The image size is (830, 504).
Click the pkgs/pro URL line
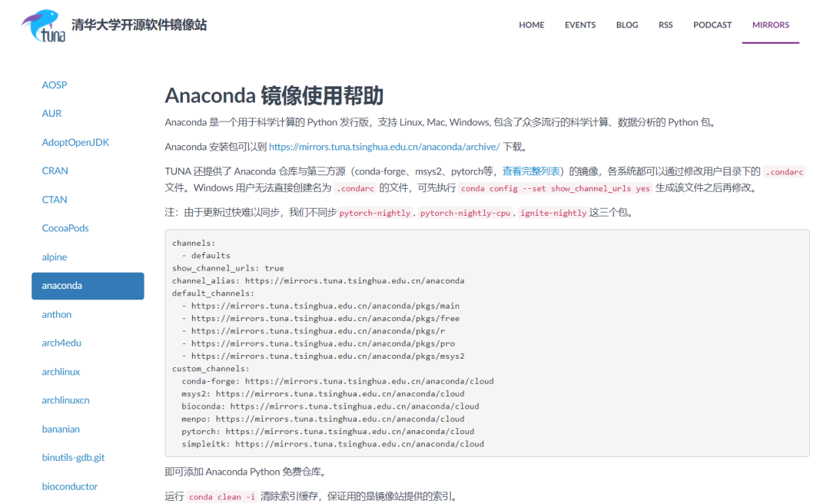[x=318, y=343]
